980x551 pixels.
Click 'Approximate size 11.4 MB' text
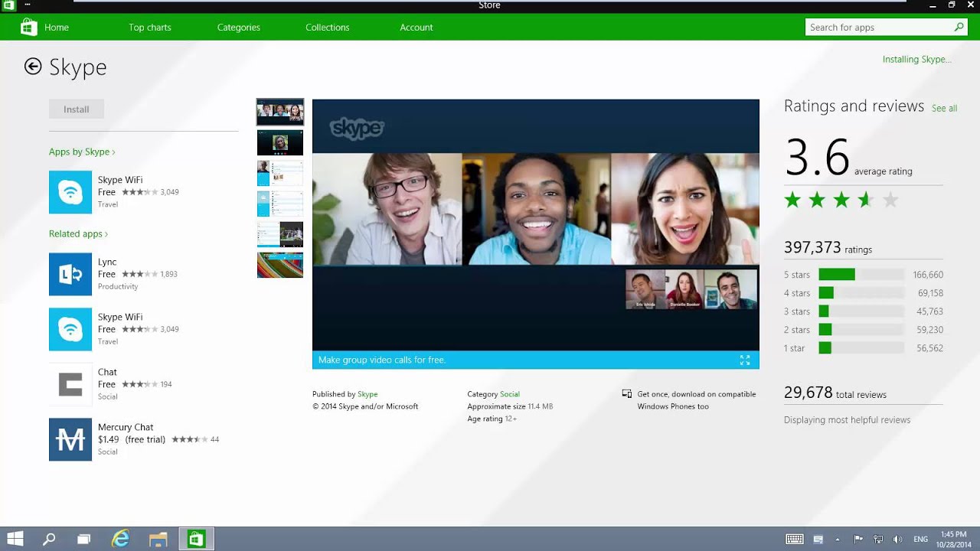510,406
